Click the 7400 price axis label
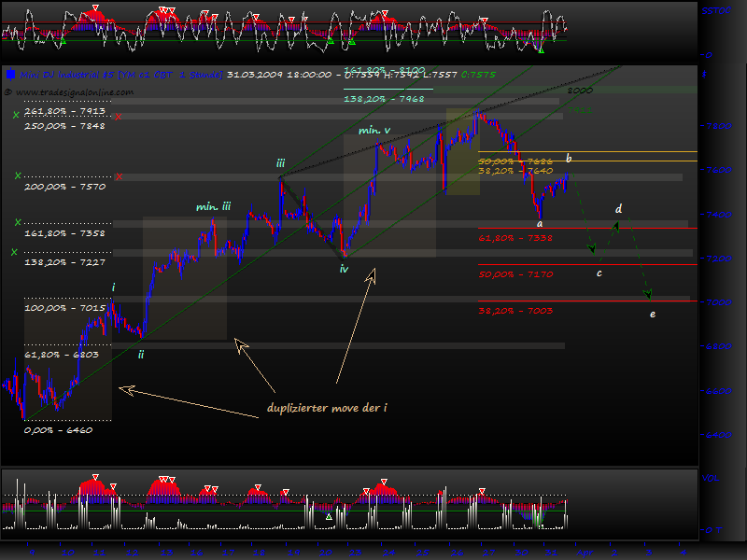This screenshot has height=560, width=747. (718, 215)
